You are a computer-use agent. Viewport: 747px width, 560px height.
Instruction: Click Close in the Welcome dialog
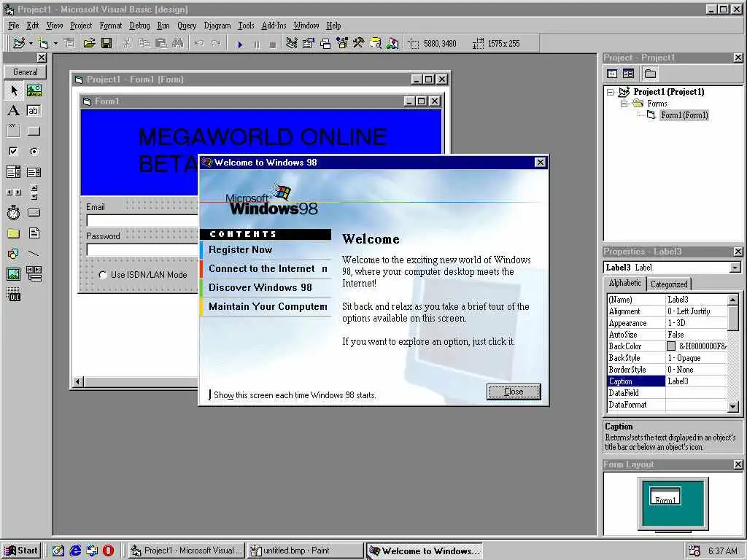514,392
